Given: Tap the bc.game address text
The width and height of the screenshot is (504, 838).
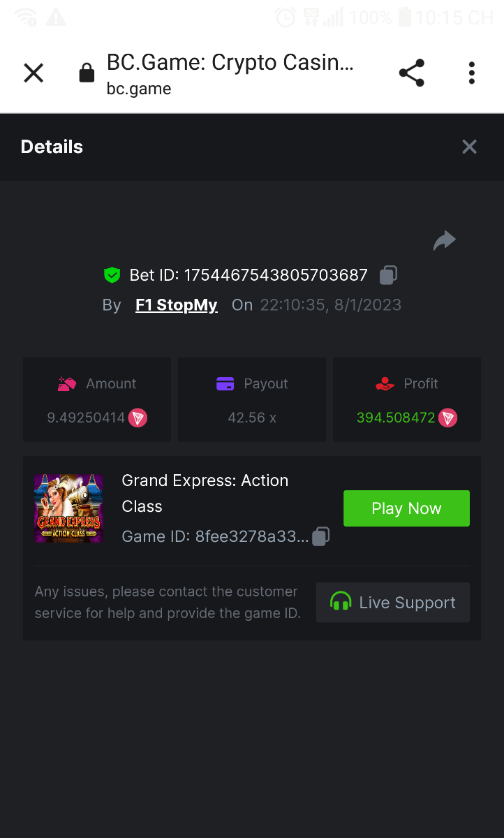Looking at the screenshot, I should click(x=139, y=89).
